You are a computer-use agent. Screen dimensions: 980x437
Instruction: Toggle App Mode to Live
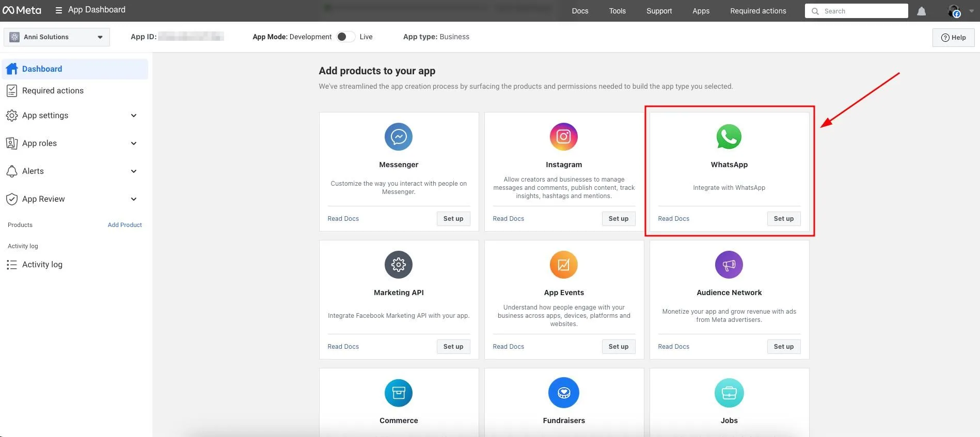tap(346, 37)
